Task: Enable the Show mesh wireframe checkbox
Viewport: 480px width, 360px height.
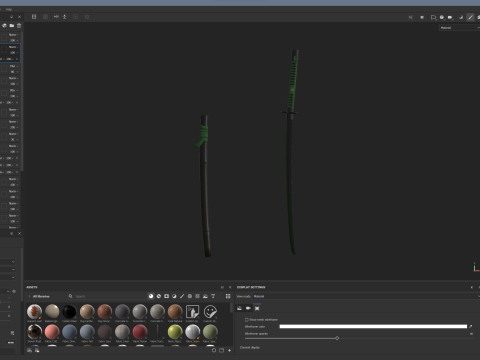Action: [247, 320]
